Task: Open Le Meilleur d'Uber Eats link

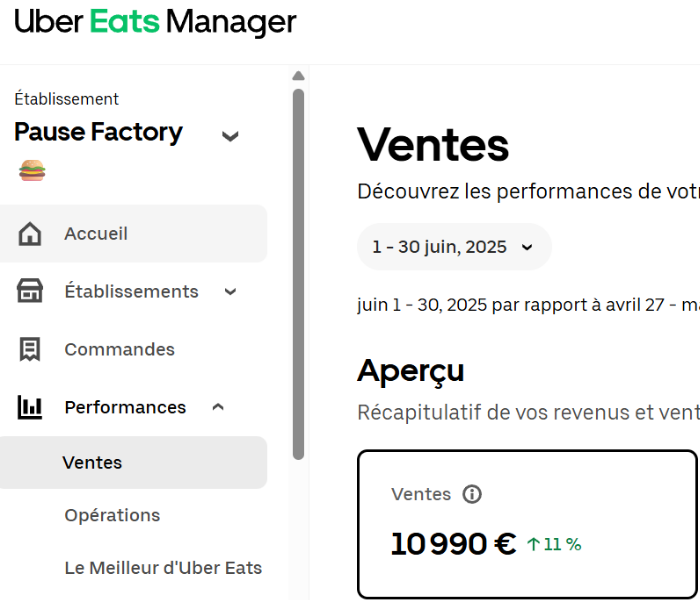Action: (163, 568)
